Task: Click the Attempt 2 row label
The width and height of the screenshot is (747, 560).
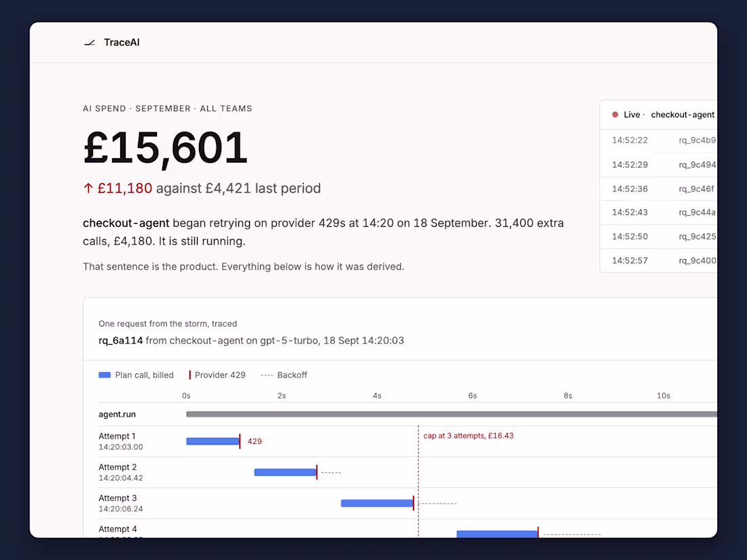Action: [x=117, y=467]
